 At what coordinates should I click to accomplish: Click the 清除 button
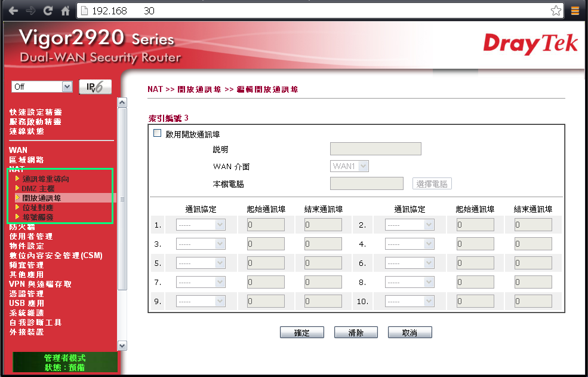click(356, 332)
